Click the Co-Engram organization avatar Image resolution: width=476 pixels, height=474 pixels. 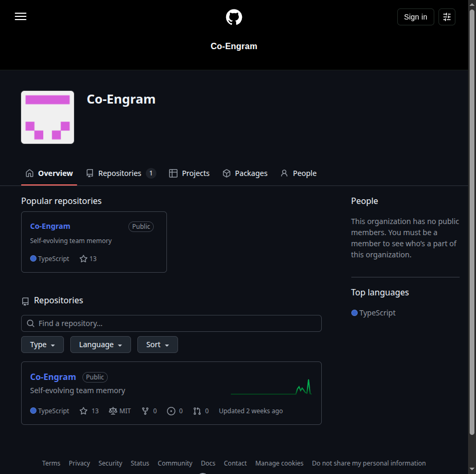[48, 117]
